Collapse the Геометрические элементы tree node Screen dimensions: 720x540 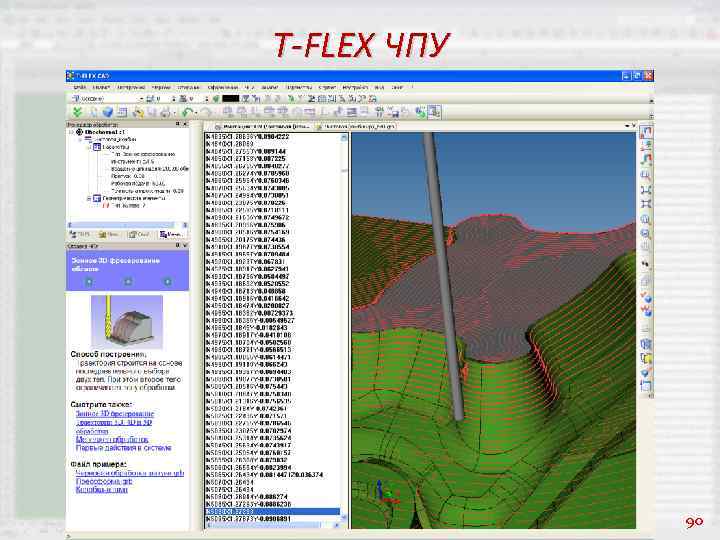point(89,198)
